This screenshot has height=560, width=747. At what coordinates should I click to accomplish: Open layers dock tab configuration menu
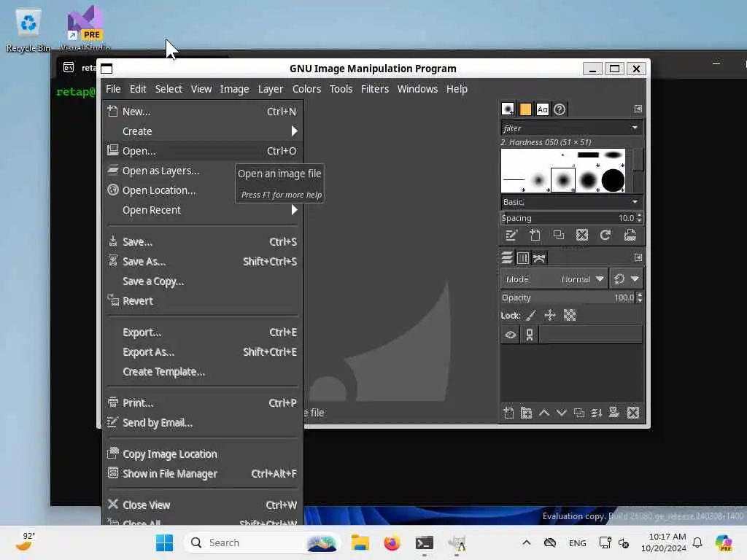click(x=638, y=257)
